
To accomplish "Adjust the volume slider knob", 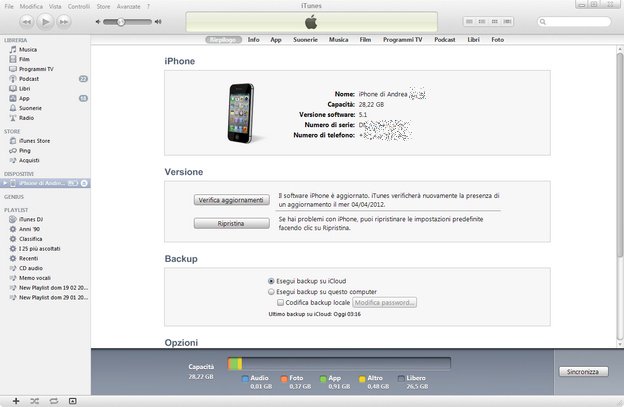I will [121, 22].
